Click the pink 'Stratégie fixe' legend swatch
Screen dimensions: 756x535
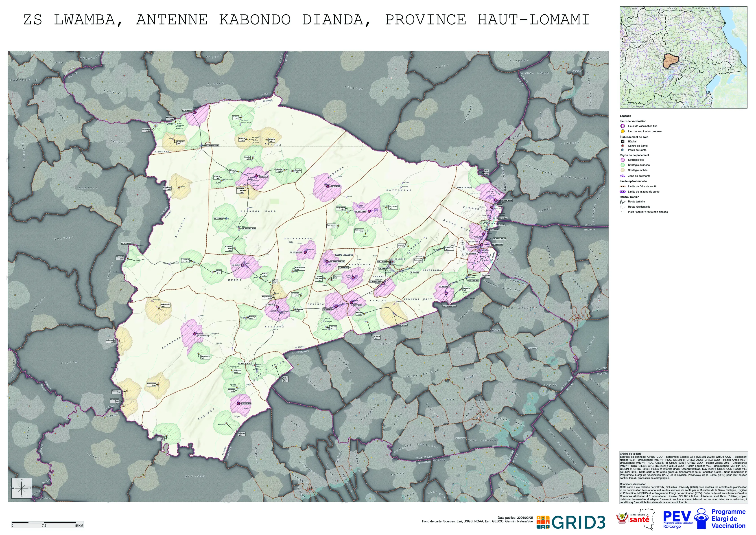point(623,160)
